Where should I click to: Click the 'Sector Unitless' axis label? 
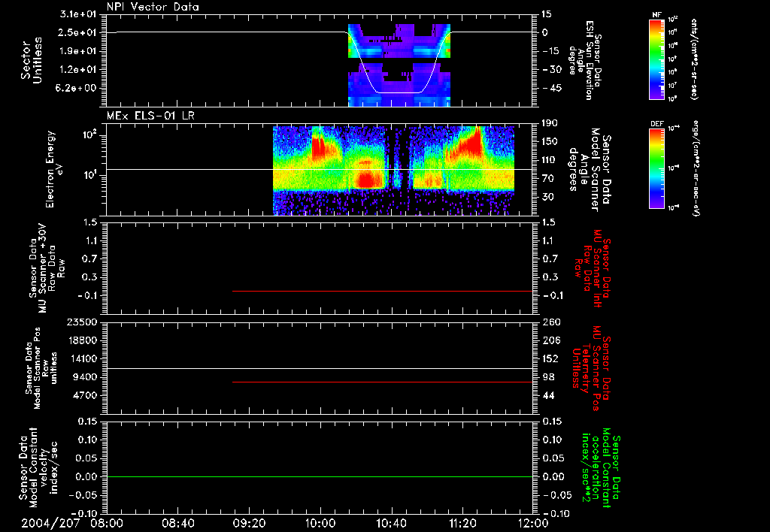(31, 60)
